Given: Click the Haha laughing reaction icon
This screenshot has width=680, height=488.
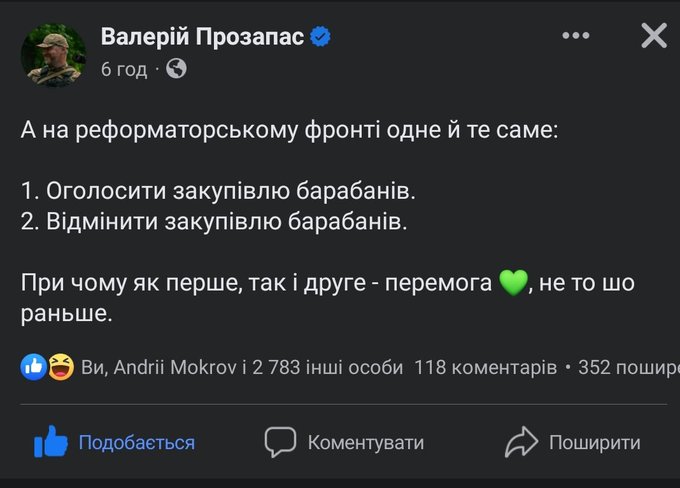Looking at the screenshot, I should 60,367.
